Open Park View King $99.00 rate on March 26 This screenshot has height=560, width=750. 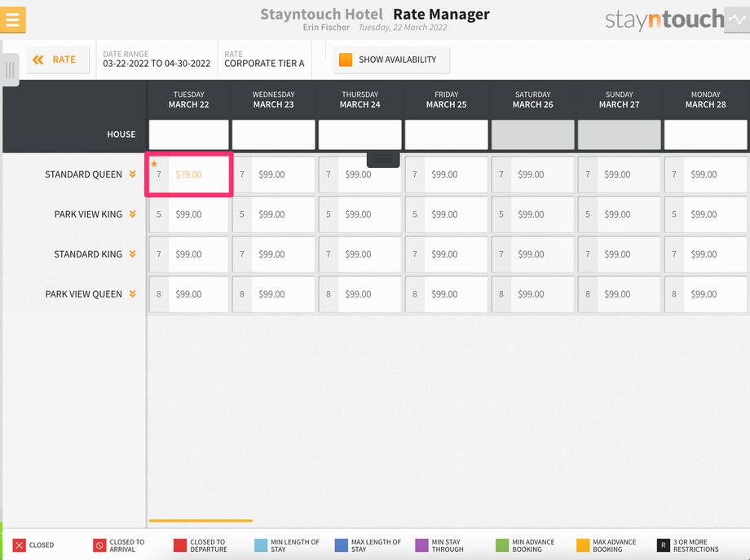pyautogui.click(x=533, y=214)
